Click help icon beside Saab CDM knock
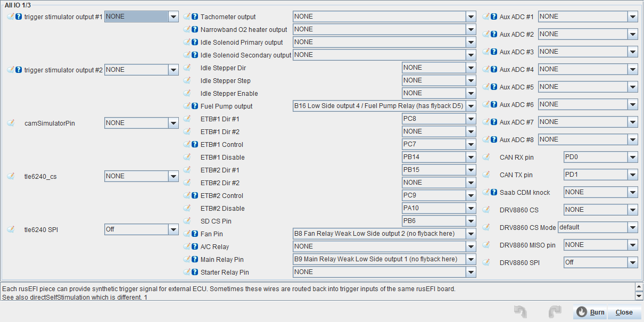644x322 pixels. (494, 193)
